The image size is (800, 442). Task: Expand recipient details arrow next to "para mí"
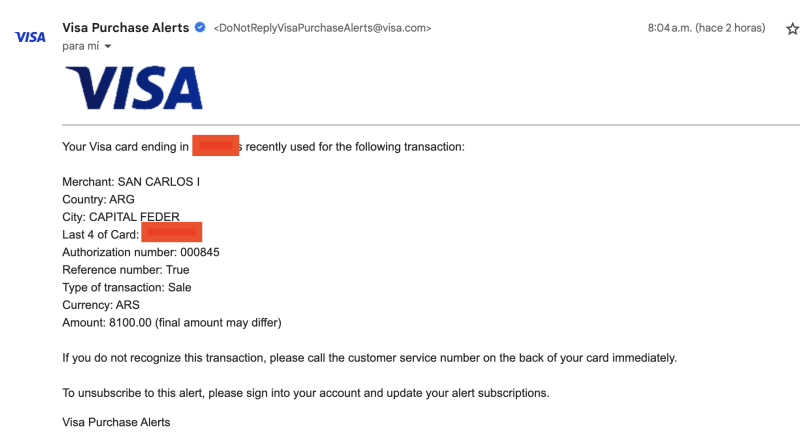tap(107, 46)
